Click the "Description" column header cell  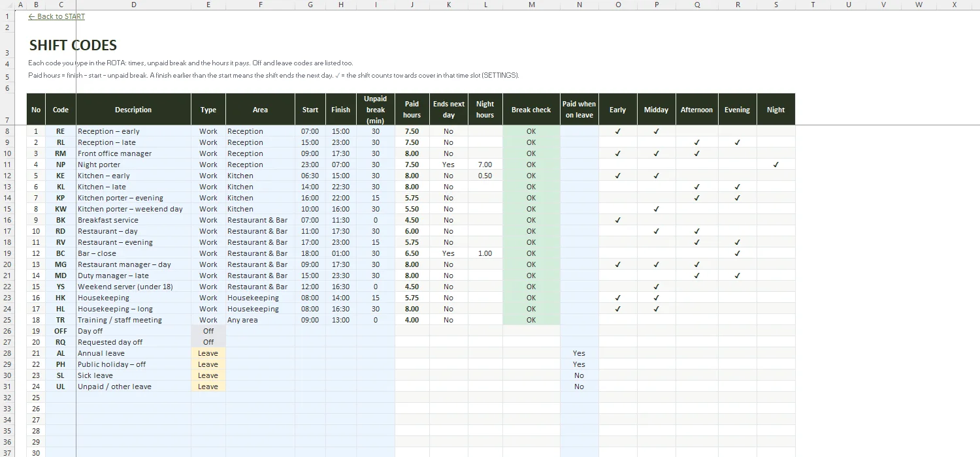click(x=133, y=109)
